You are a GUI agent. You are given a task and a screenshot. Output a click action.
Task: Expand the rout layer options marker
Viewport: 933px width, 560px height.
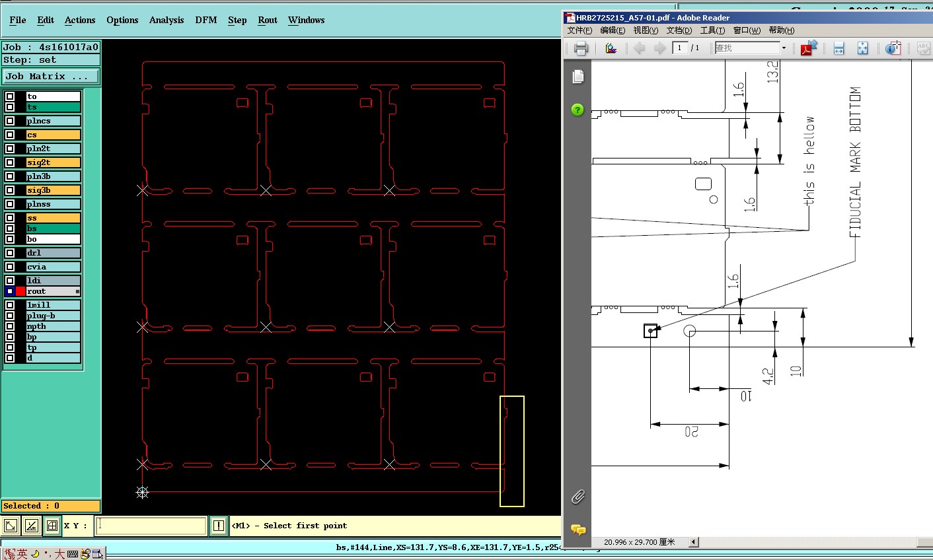click(77, 291)
